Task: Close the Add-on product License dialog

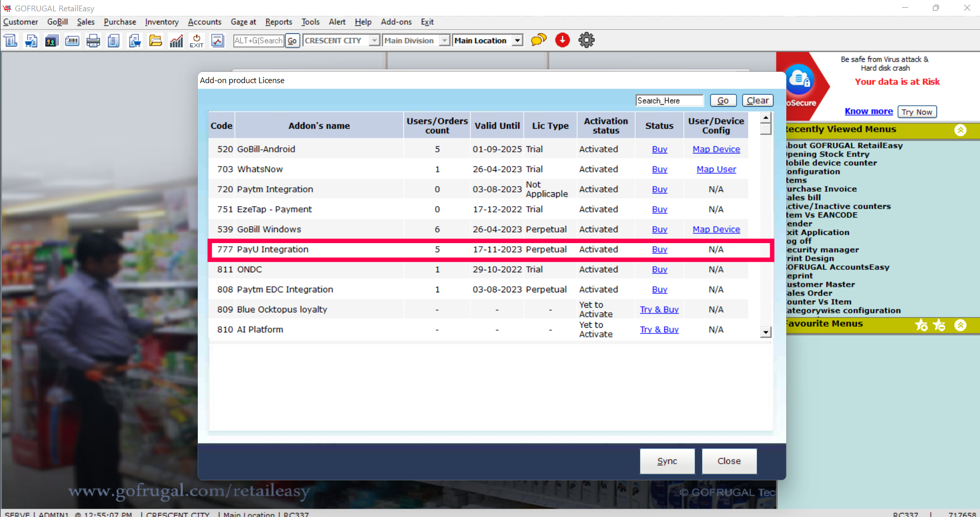Action: pos(729,461)
